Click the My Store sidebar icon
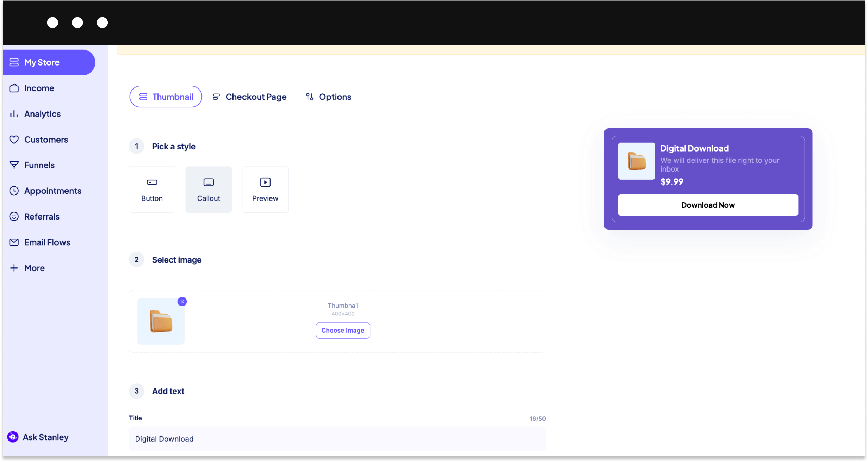 (14, 62)
